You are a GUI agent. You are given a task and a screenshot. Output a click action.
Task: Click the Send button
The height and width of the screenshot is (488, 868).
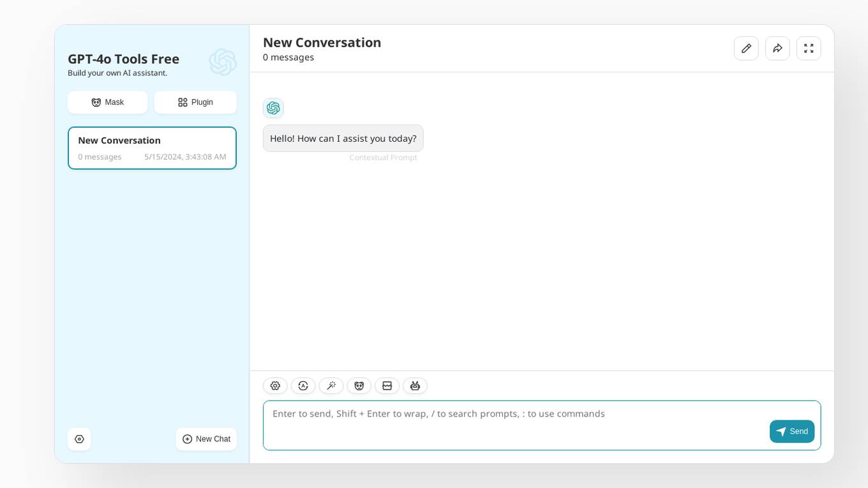click(792, 432)
